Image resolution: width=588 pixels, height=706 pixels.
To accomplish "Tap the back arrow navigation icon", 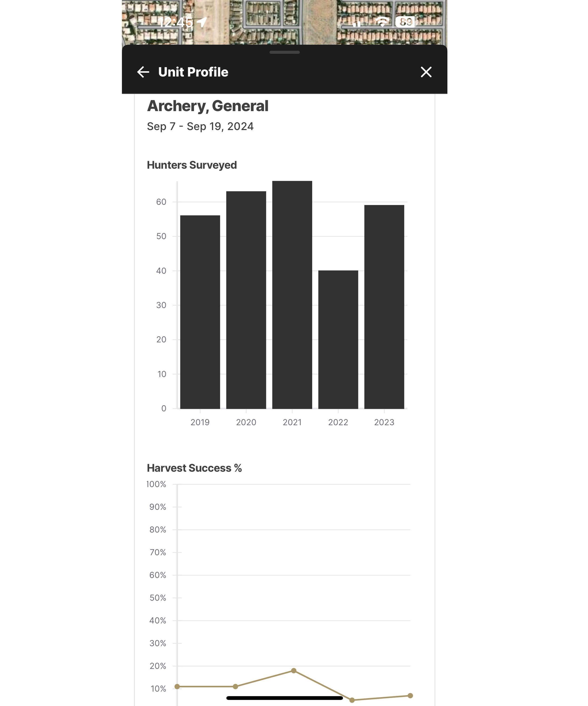I will 143,72.
